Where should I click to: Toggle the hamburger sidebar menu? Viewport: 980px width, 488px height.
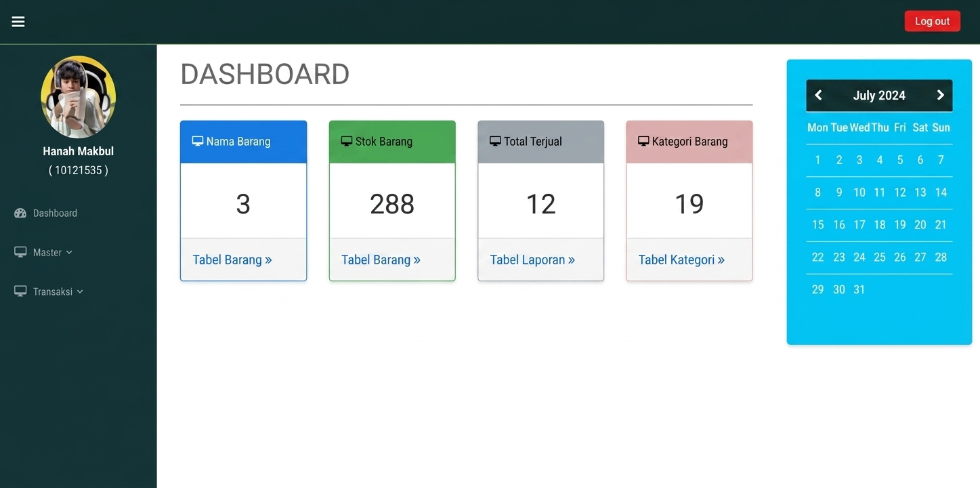pos(18,22)
